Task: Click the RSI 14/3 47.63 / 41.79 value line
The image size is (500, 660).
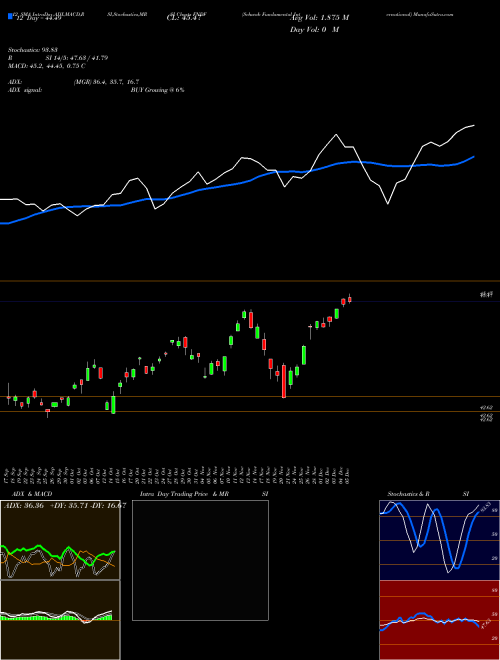Action: click(x=58, y=58)
